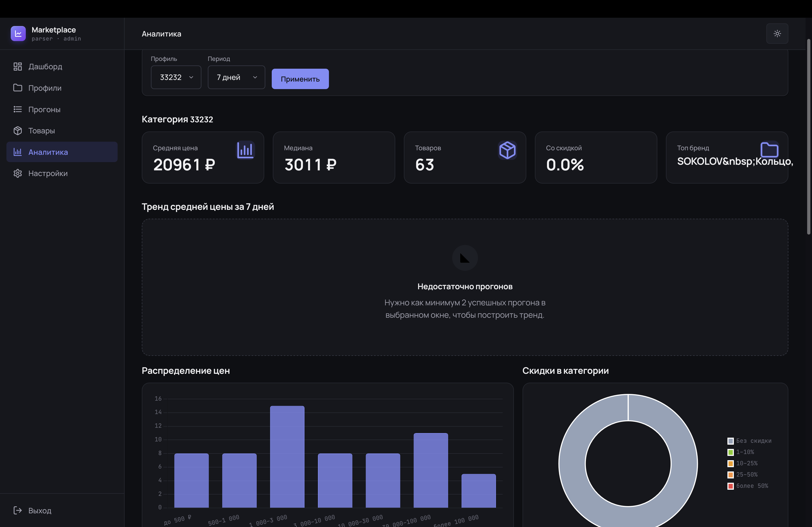Screen dimensions: 812x527
Task: Open the Период dropdown showing 7 дней
Action: (x=237, y=77)
